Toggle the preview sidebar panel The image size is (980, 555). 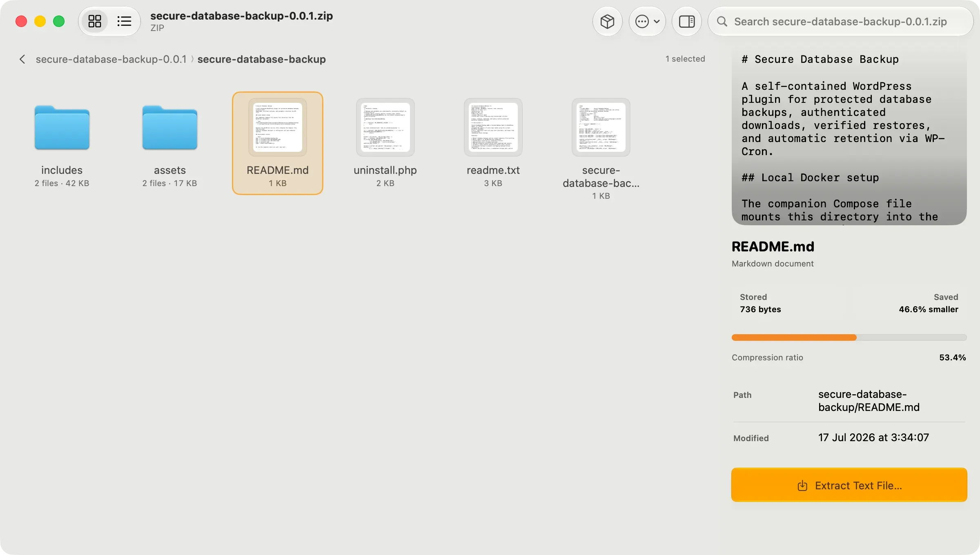687,21
